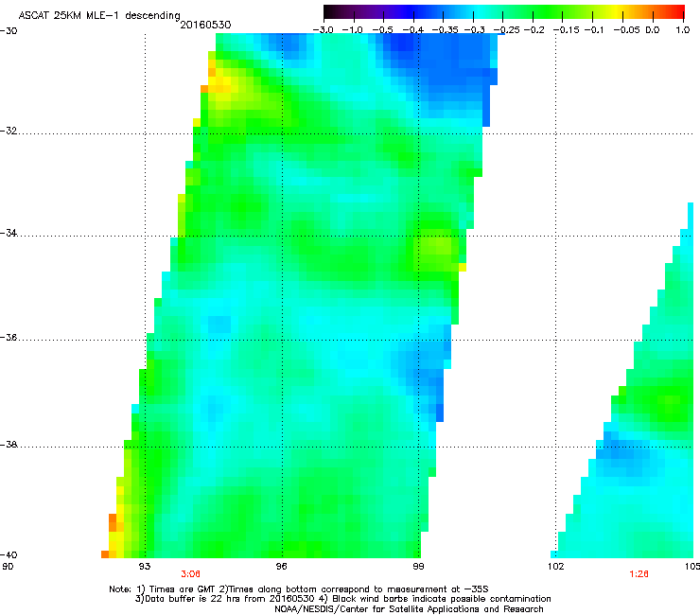The image size is (700, 615).
Task: Click the color bar above the 1.0 tick label
Action: click(x=682, y=12)
